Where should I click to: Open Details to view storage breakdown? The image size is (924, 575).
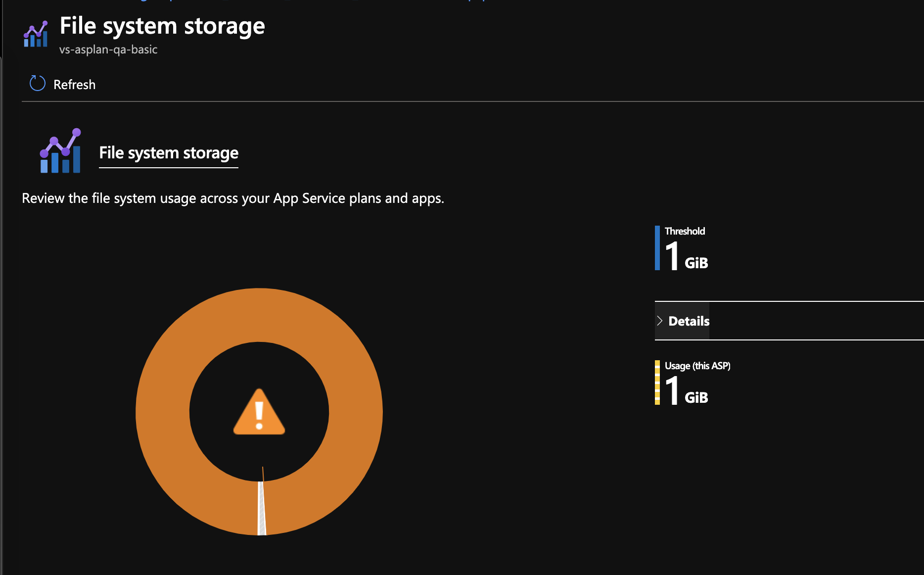coord(688,321)
